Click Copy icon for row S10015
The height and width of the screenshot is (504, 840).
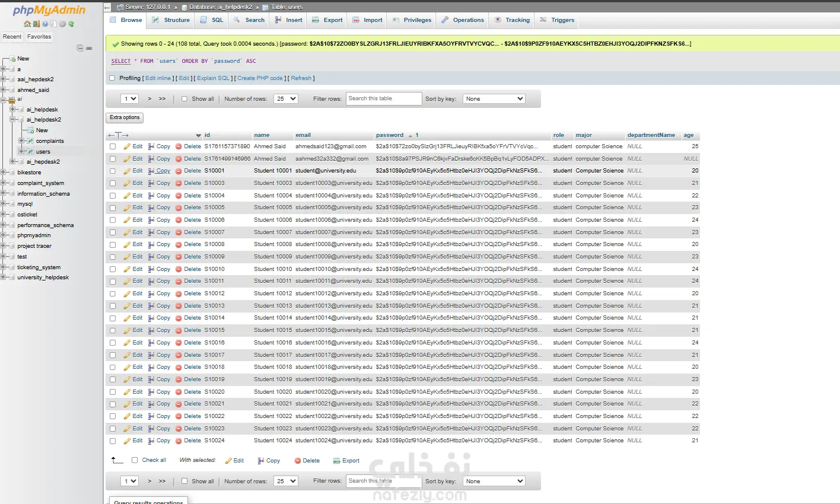tap(151, 330)
